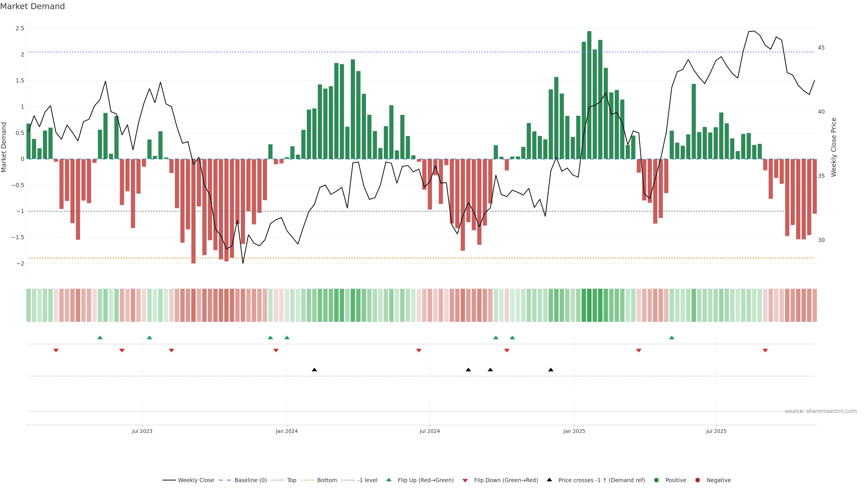Click the Market Demand chart title
The image size is (868, 488).
pos(32,6)
